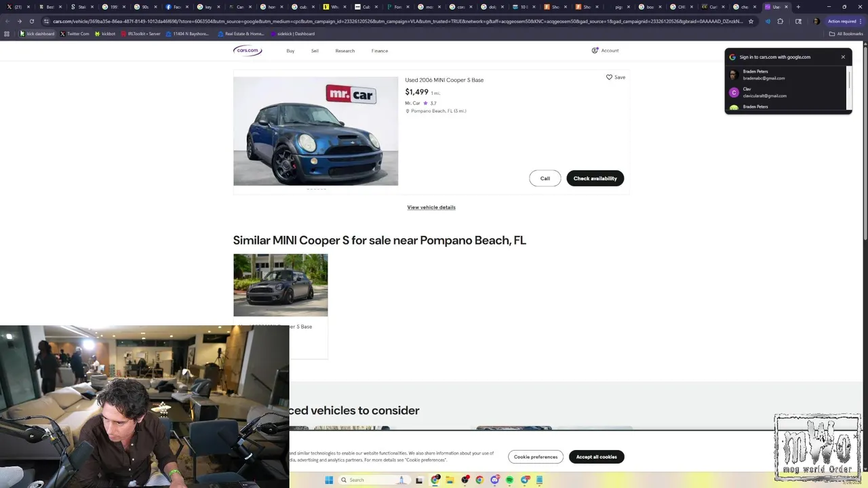Close the Google sign-in popup
This screenshot has height=488, width=868.
[843, 57]
